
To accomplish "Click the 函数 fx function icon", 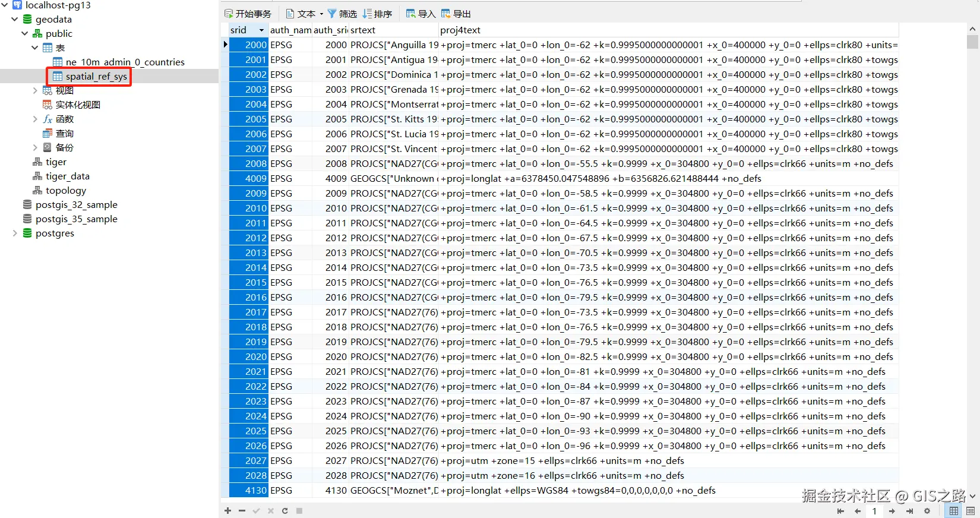I will coord(48,119).
